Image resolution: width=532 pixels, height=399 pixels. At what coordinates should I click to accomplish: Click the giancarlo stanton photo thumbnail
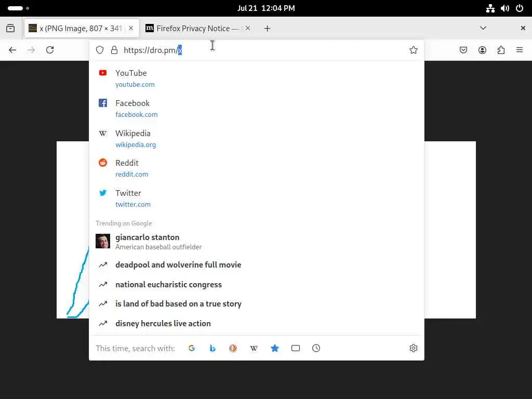(103, 241)
